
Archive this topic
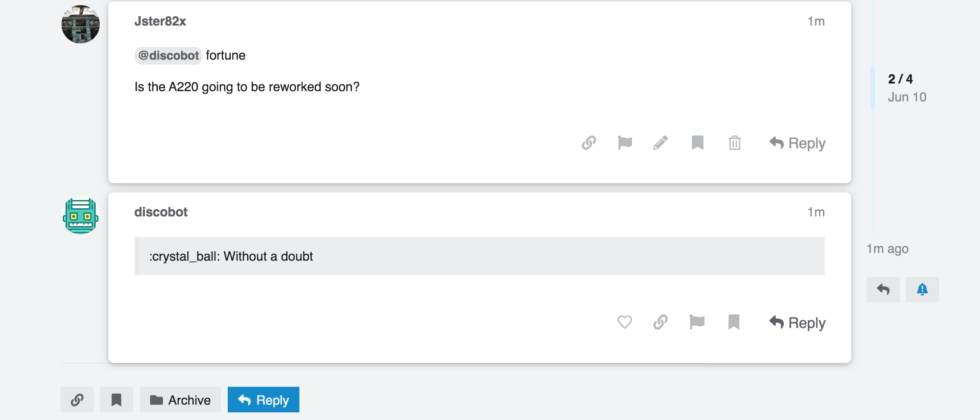coord(180,400)
